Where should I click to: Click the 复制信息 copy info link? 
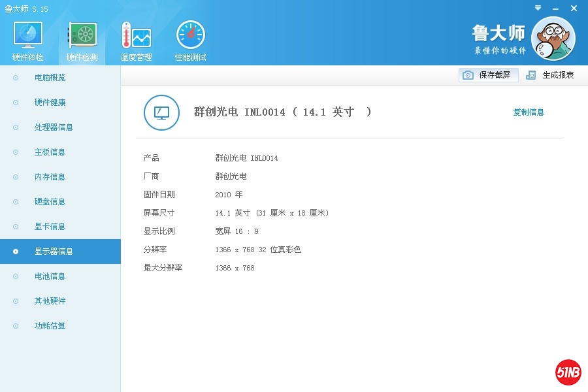coord(529,112)
